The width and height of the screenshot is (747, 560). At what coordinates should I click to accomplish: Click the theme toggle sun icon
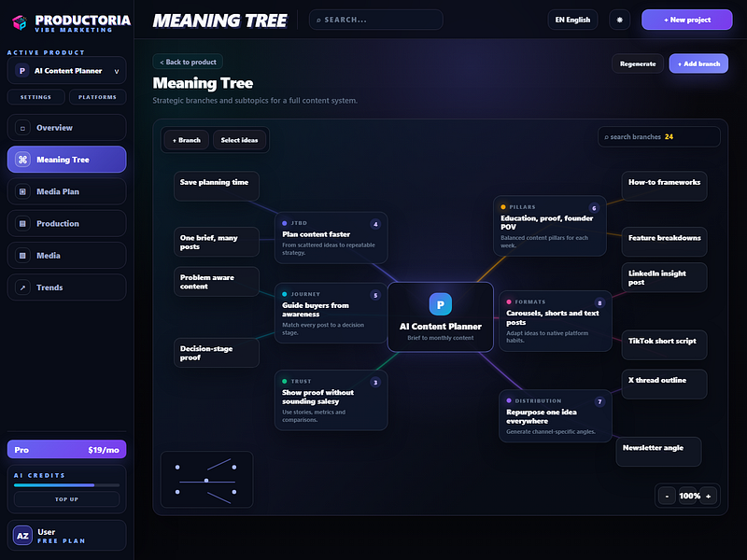[619, 20]
